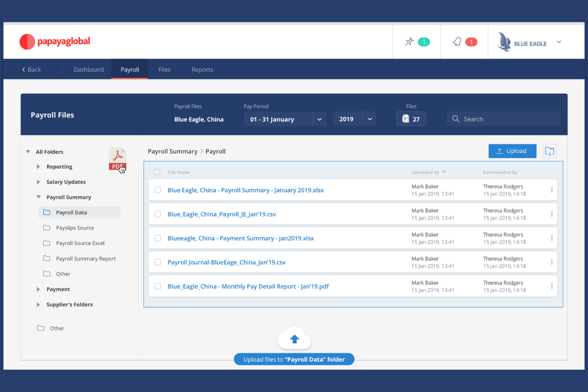Image resolution: width=588 pixels, height=392 pixels.
Task: Go to the Dashboard tab
Action: coord(88,69)
